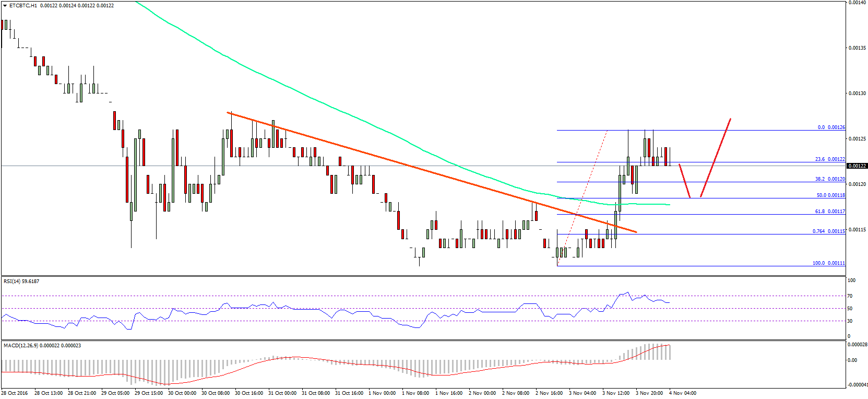Click the 1 Nov 08:00 time label
This screenshot has height=399, width=868.
[415, 393]
